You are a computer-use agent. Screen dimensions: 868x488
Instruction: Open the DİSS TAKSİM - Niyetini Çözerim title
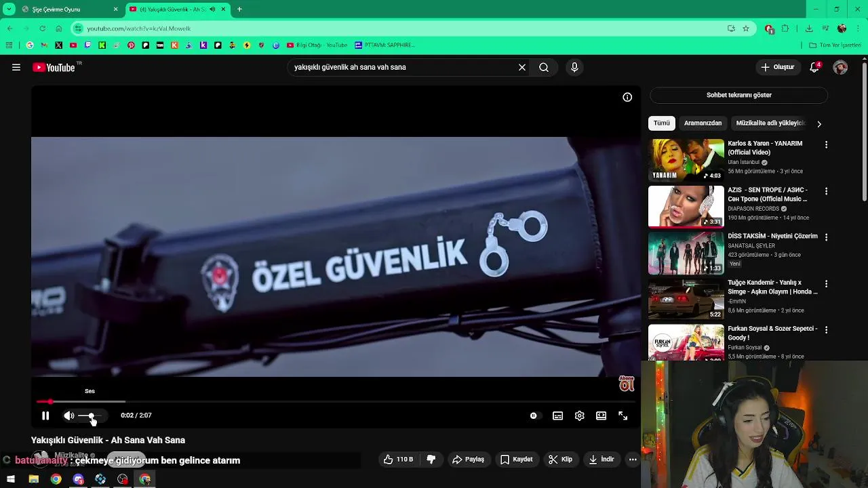coord(772,236)
